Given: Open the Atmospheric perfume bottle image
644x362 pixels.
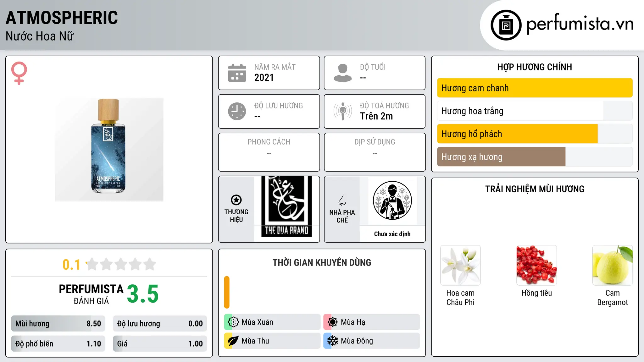Looking at the screenshot, I should pyautogui.click(x=109, y=150).
